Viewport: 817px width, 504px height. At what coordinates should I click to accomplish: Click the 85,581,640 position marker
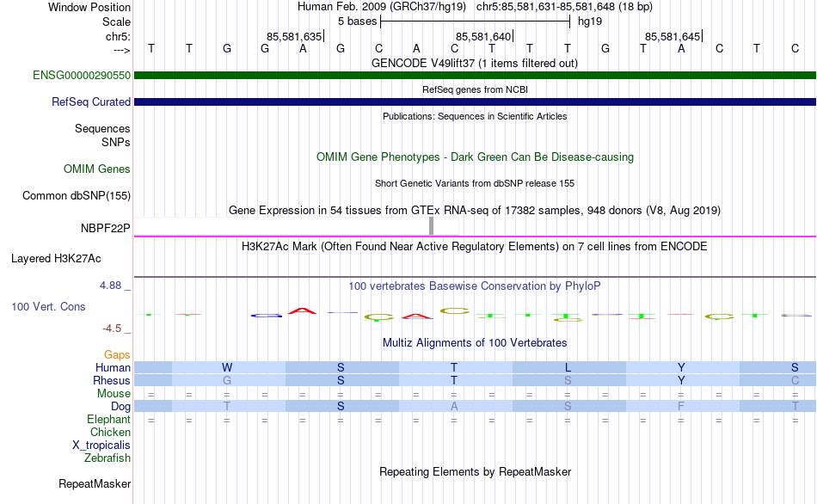coord(484,36)
